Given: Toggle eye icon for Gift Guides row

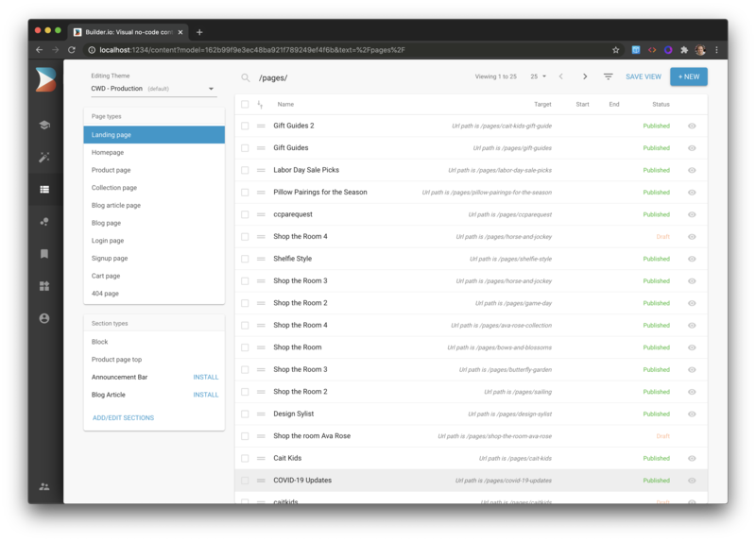Looking at the screenshot, I should [x=692, y=148].
